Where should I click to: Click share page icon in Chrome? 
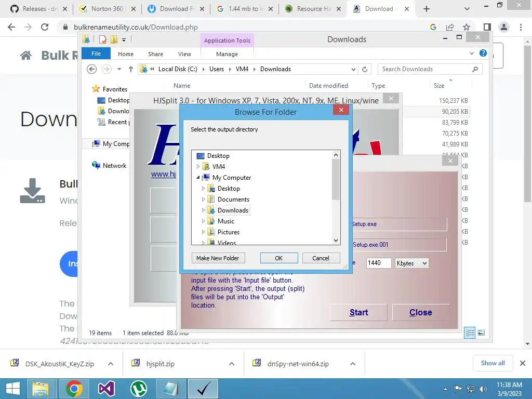pos(450,27)
